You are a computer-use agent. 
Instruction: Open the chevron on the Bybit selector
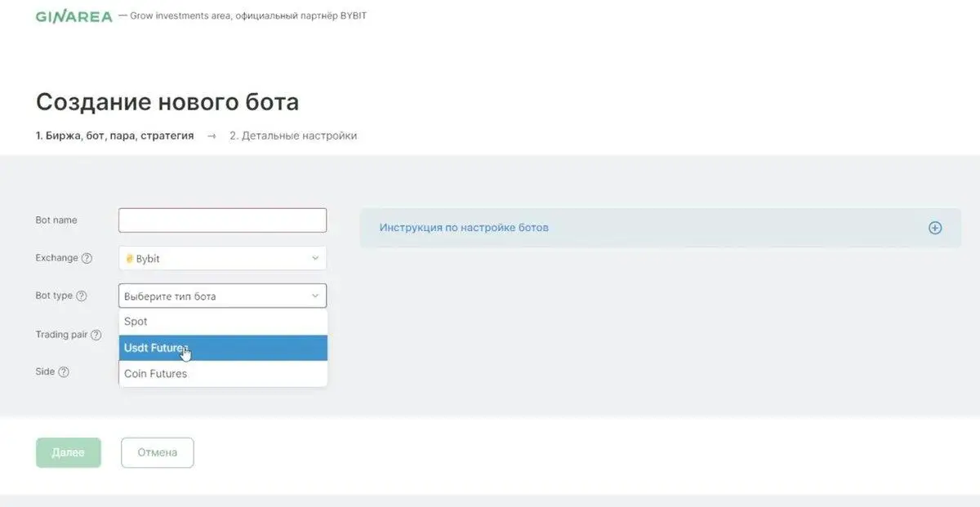[x=315, y=257]
